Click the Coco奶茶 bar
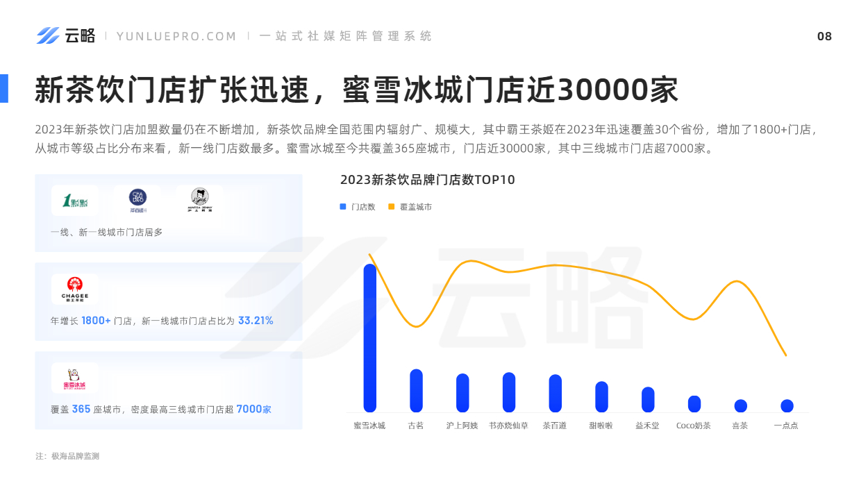This screenshot has height=488, width=868. [x=694, y=404]
